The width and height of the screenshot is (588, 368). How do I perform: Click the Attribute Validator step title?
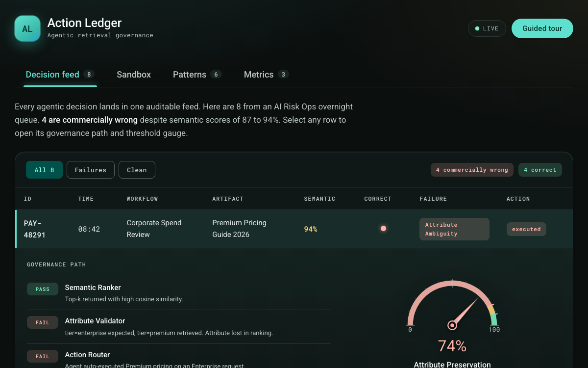(95, 321)
